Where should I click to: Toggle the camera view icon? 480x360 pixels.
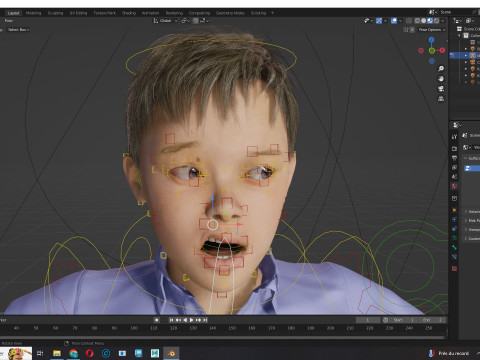[x=441, y=89]
